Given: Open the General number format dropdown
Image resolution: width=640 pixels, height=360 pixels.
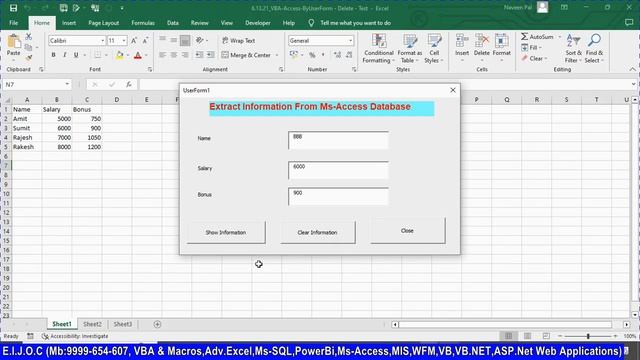Looking at the screenshot, I should pyautogui.click(x=350, y=40).
